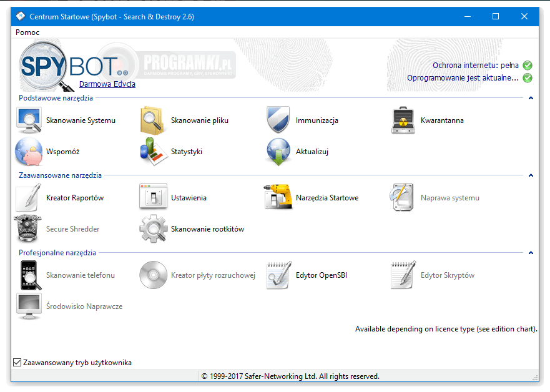Click the window resize grip corner

tap(535, 378)
